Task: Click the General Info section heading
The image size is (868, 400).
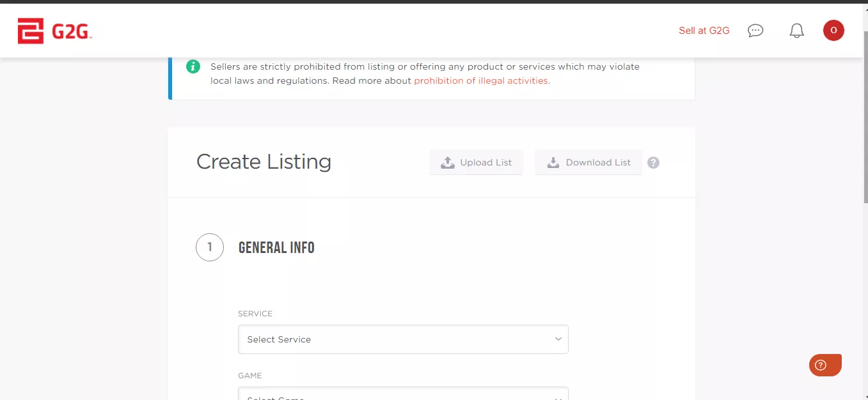Action: click(276, 248)
